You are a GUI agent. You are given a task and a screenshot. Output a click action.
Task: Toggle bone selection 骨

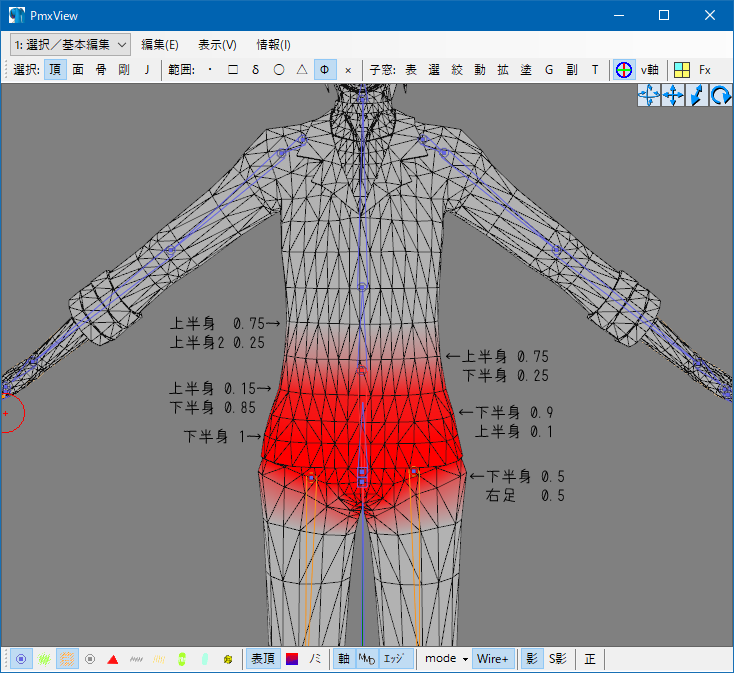[x=101, y=70]
